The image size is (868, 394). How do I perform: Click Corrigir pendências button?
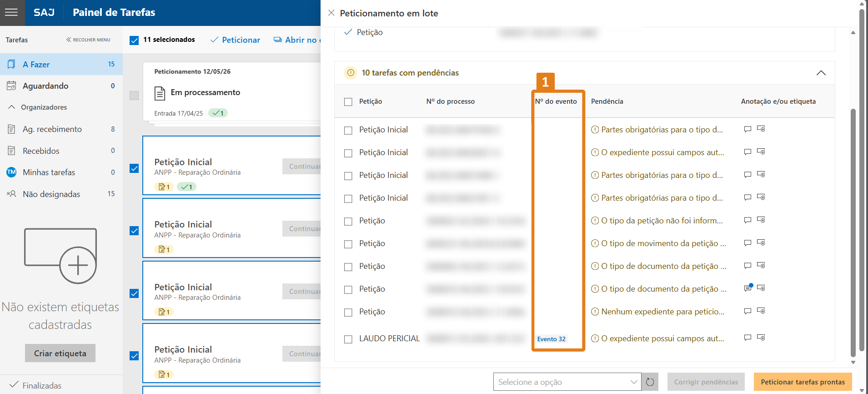[706, 382]
